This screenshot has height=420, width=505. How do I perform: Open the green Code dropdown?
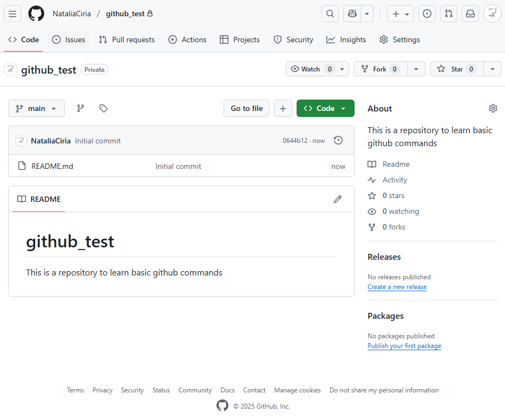[x=325, y=108]
